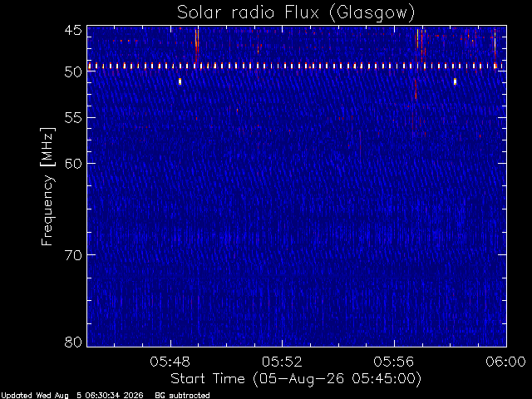Image resolution: width=532 pixels, height=399 pixels.
Task: Click the Start Time axis title
Action: tap(296, 379)
